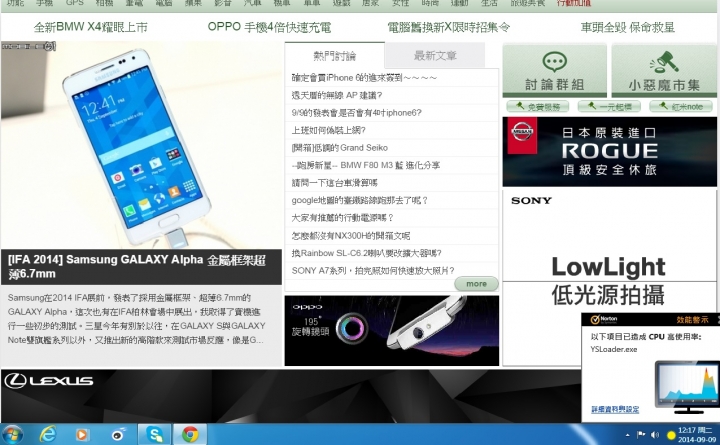Open 車頭全毀 保命救星 promo link
The image size is (720, 445).
[x=628, y=27]
